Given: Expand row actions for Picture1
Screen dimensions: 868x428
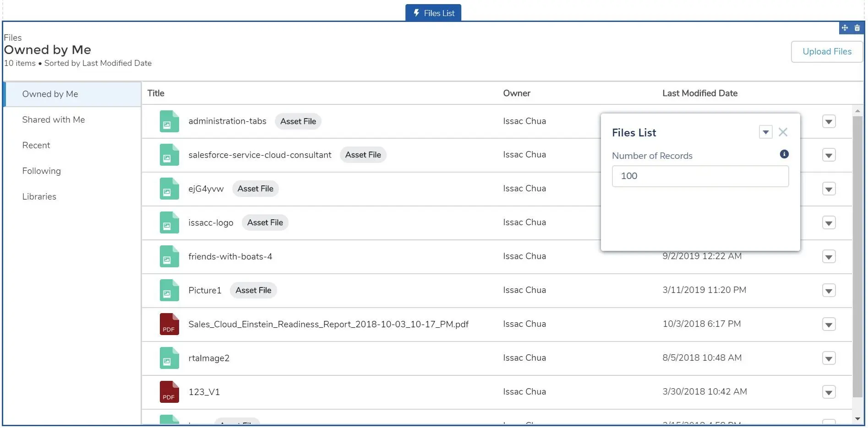Looking at the screenshot, I should (x=829, y=291).
